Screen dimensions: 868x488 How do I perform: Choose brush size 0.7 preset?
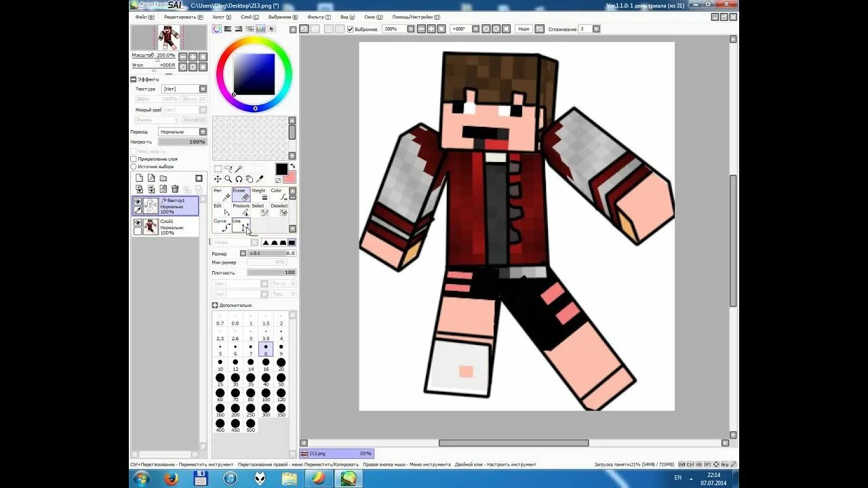[220, 320]
